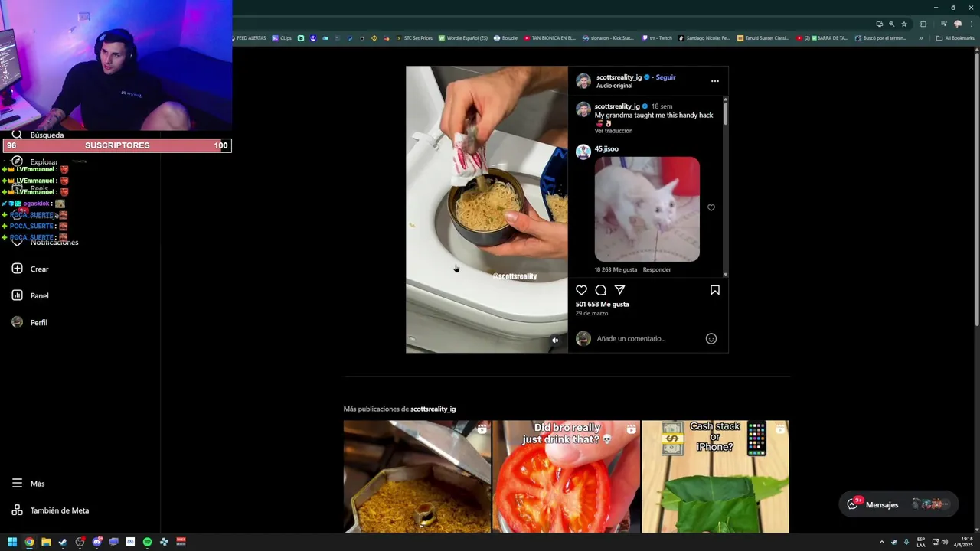Screen dimensions: 980x551
Task: Open the clock showing 19:18
Action: coord(962,542)
